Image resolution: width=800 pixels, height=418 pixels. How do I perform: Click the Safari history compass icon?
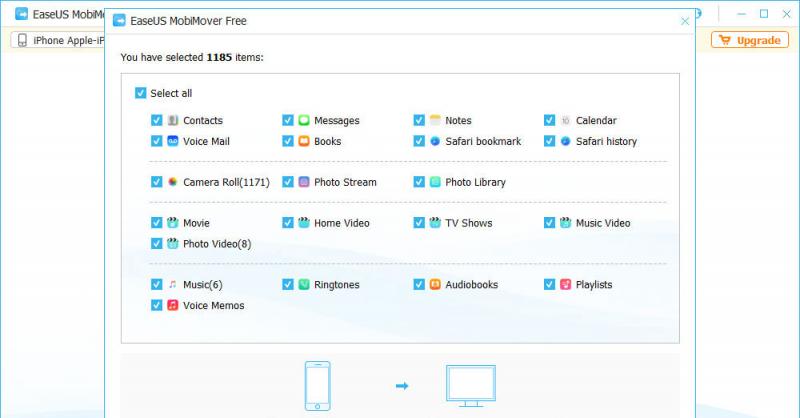(565, 141)
